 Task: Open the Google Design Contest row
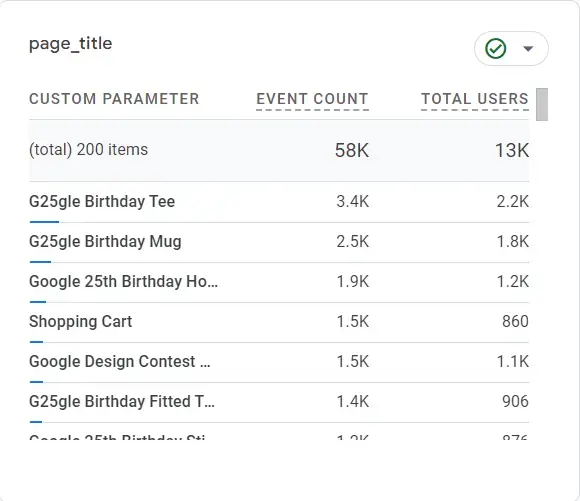click(x=279, y=362)
